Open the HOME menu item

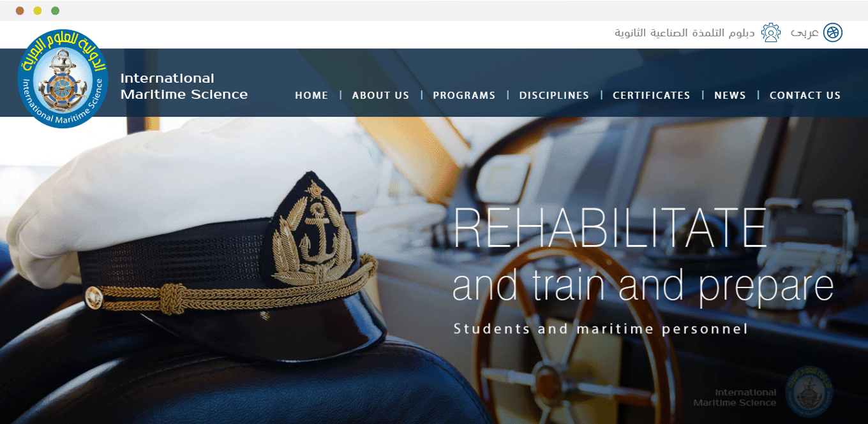311,96
